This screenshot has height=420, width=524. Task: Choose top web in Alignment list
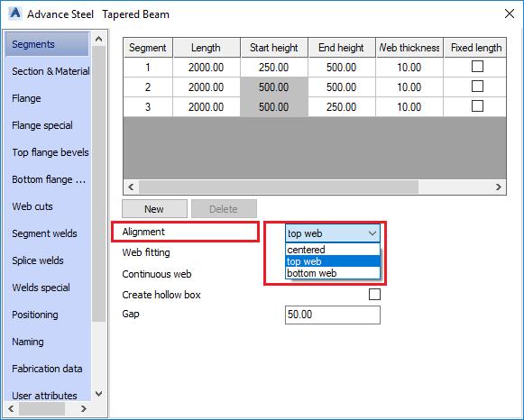(x=333, y=261)
